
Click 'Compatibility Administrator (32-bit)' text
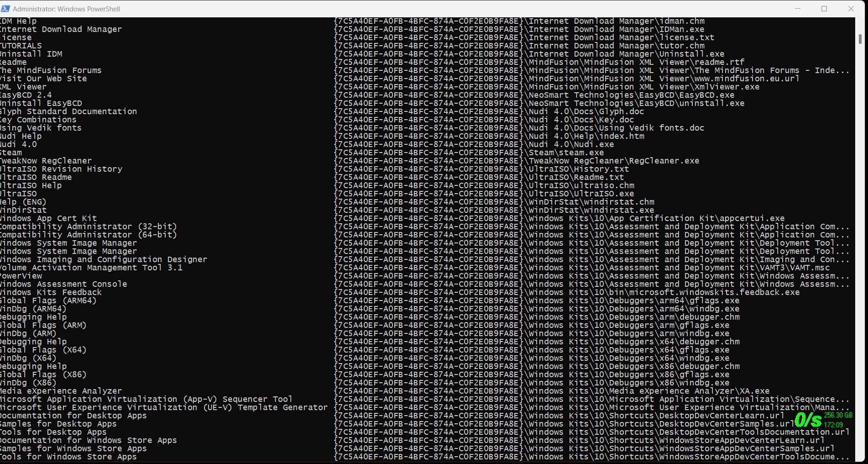tap(89, 227)
